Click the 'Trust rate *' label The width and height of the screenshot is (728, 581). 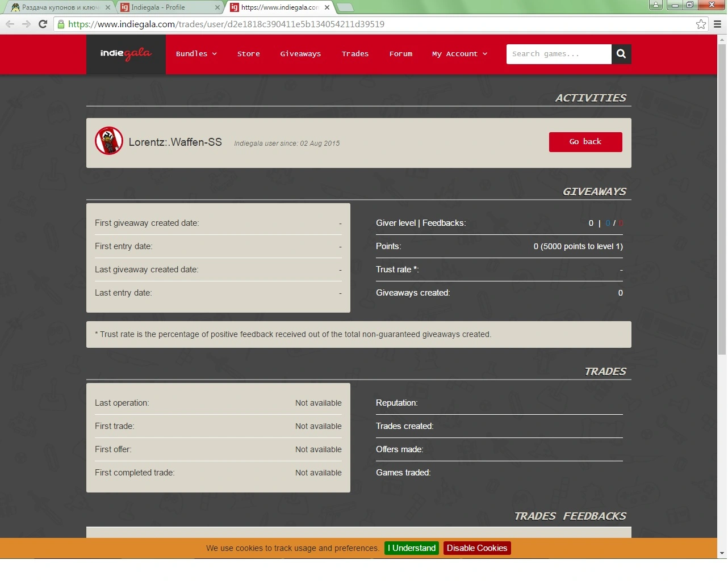click(398, 270)
